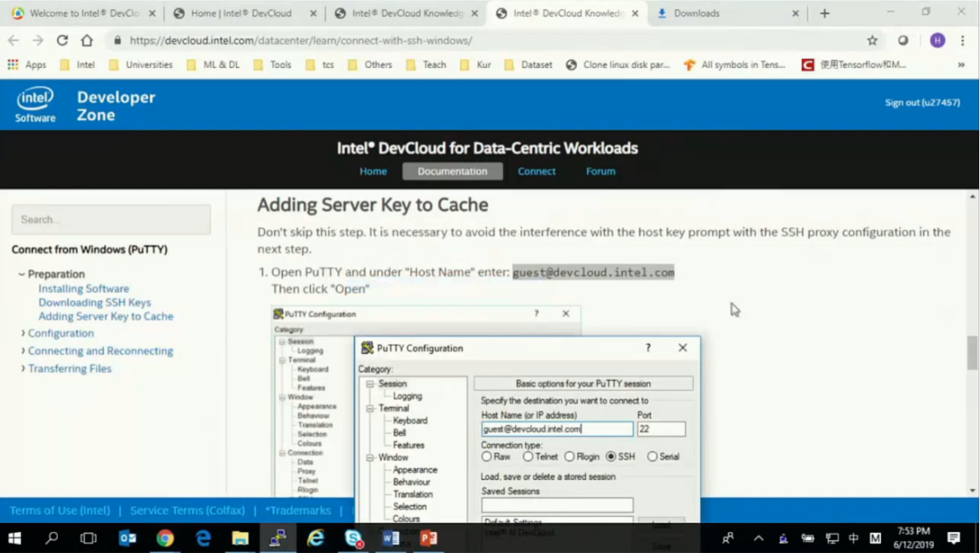The image size is (980, 553).
Task: Select the Serial connection type radio
Action: pyautogui.click(x=652, y=456)
